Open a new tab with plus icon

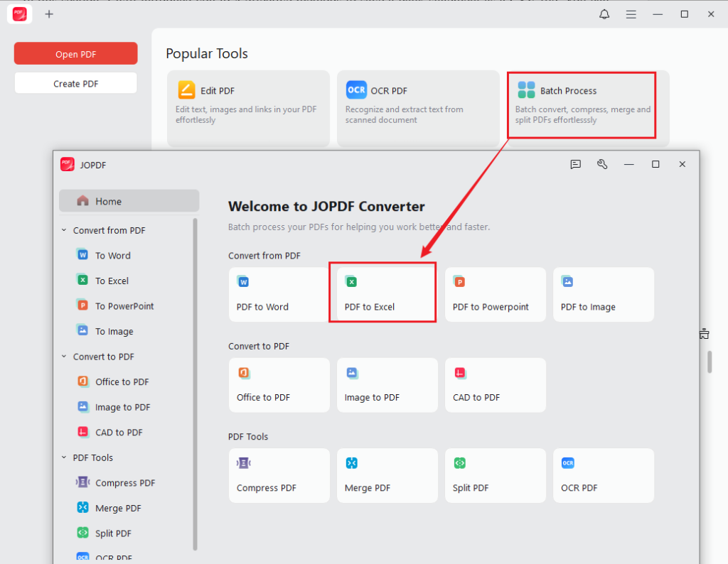coord(49,14)
